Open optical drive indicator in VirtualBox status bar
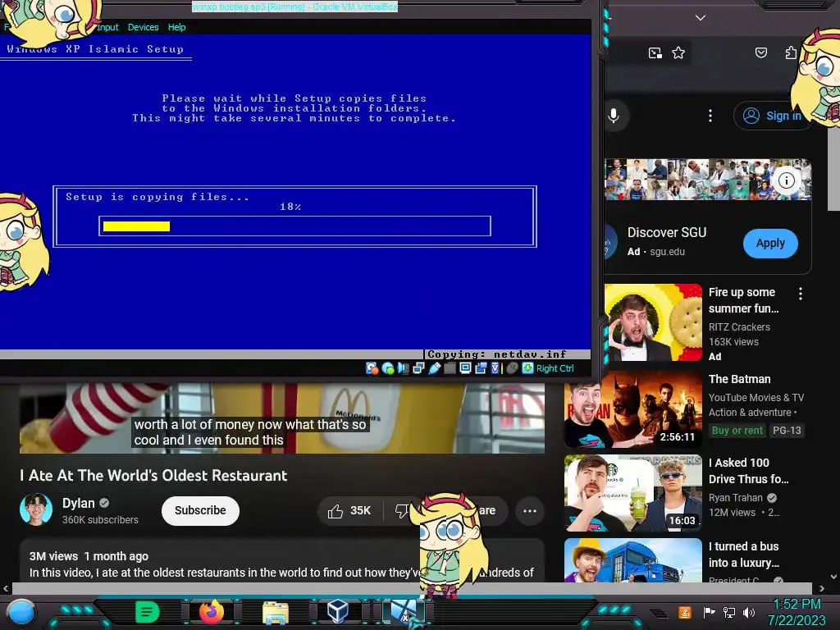This screenshot has width=840, height=630. (388, 368)
